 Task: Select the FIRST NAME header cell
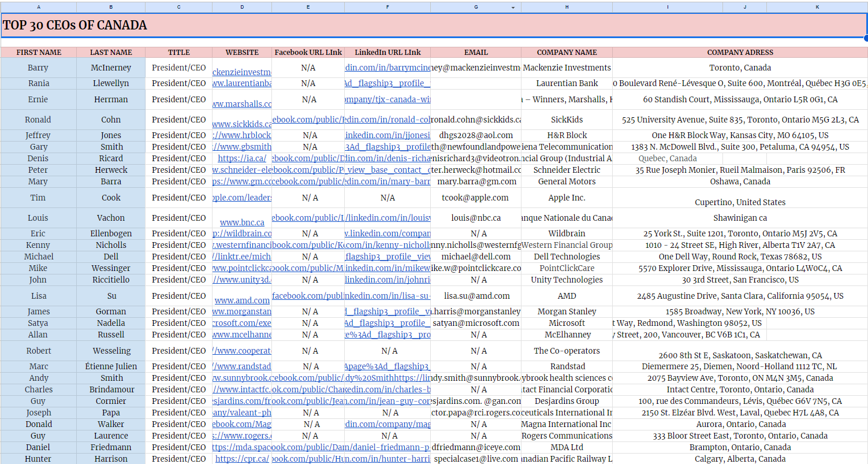[39, 52]
